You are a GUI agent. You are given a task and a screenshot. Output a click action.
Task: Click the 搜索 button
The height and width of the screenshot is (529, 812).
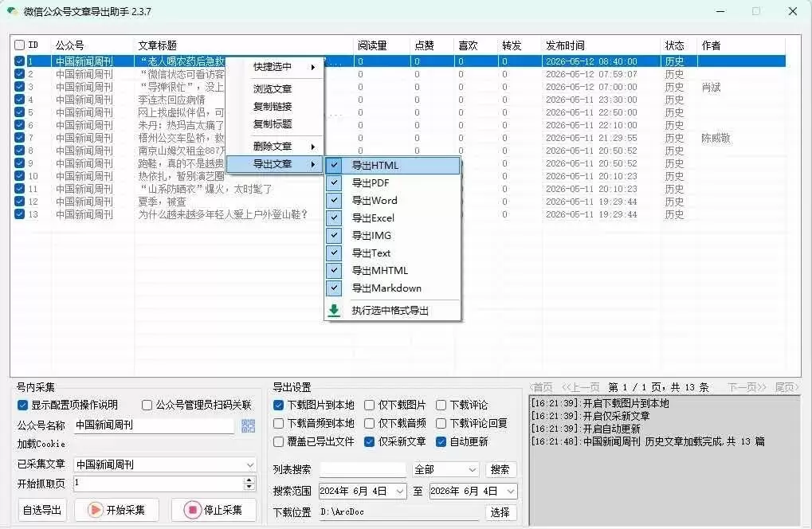click(500, 469)
